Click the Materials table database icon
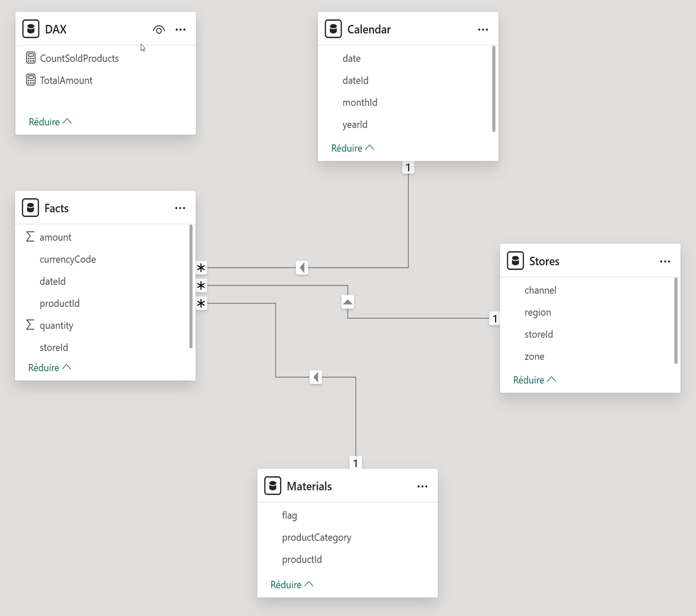The image size is (696, 616). click(273, 486)
